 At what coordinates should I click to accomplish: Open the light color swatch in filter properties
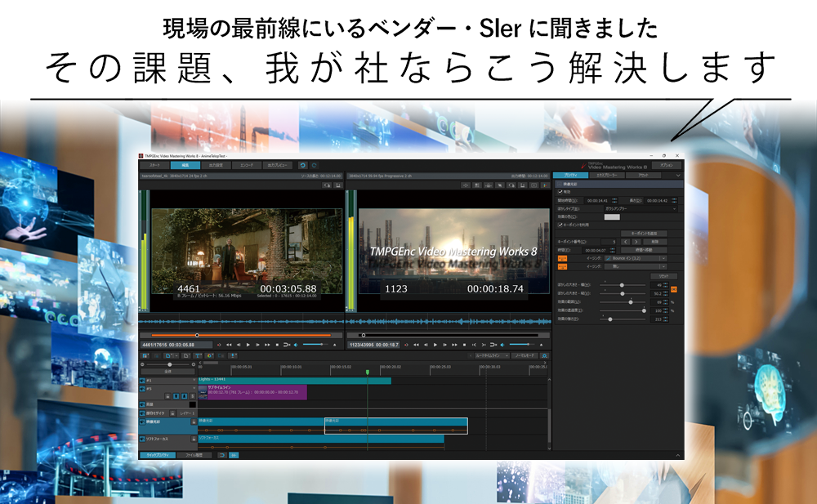pyautogui.click(x=613, y=216)
